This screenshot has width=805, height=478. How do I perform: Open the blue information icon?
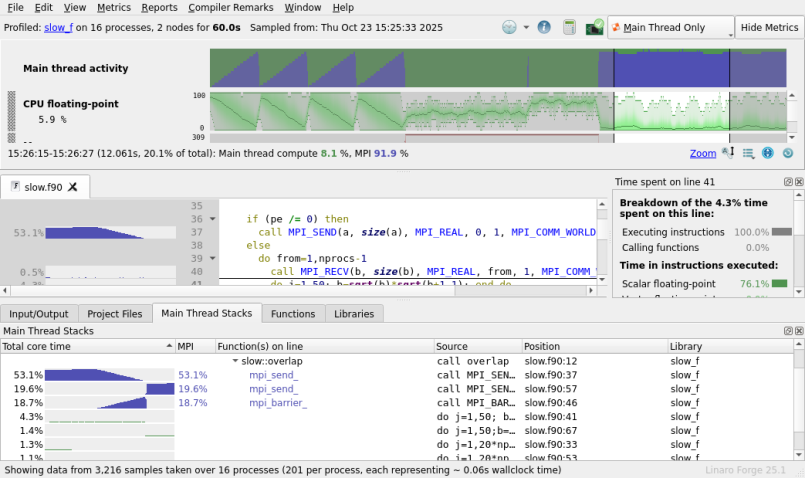(x=544, y=27)
